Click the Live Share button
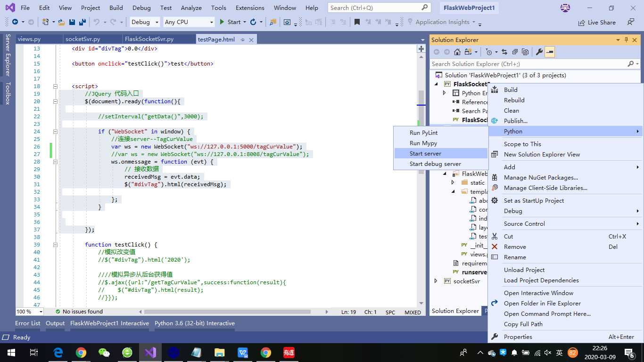The height and width of the screenshot is (362, 644). [597, 22]
